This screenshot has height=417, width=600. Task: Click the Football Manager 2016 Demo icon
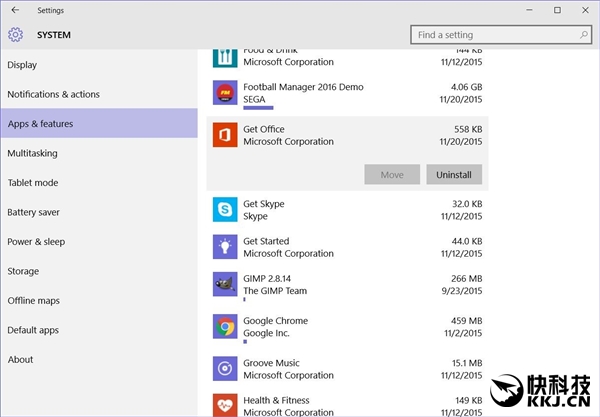(225, 93)
